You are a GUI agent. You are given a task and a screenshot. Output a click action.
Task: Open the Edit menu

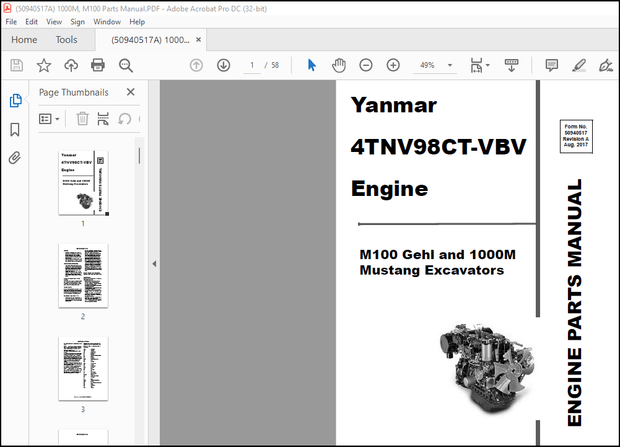coord(31,22)
